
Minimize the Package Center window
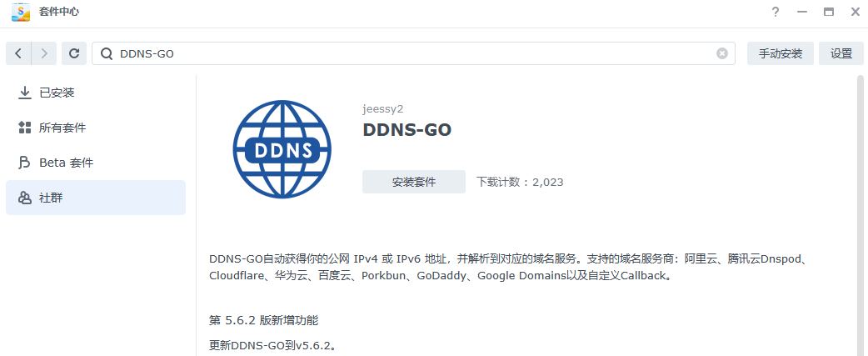[x=802, y=12]
